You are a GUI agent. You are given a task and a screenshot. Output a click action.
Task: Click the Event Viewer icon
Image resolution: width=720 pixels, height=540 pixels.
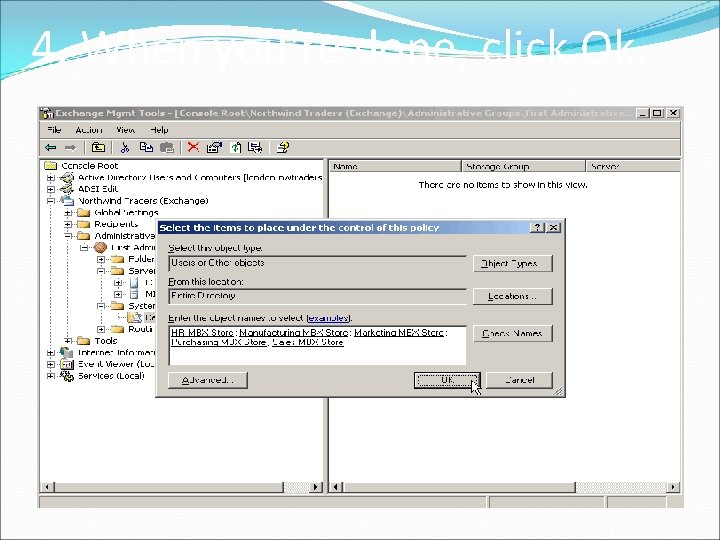click(67, 364)
